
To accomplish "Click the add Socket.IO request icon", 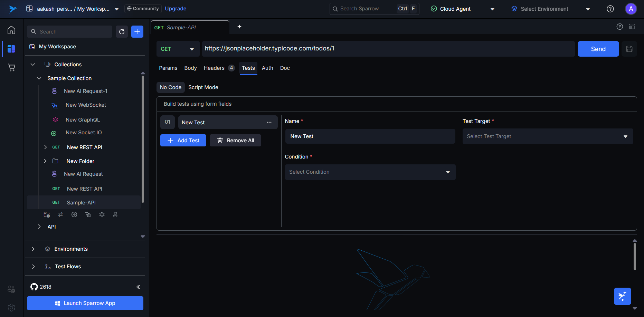I will coord(74,215).
